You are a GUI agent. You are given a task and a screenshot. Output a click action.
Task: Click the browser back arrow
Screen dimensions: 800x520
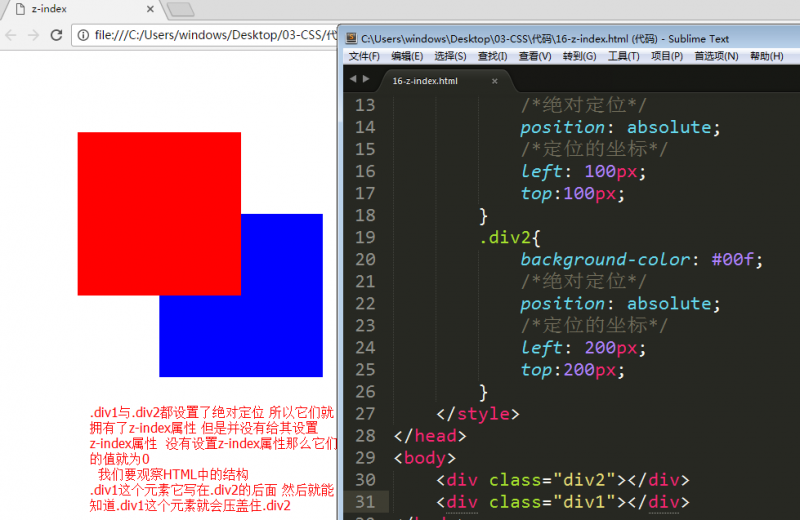pos(9,35)
